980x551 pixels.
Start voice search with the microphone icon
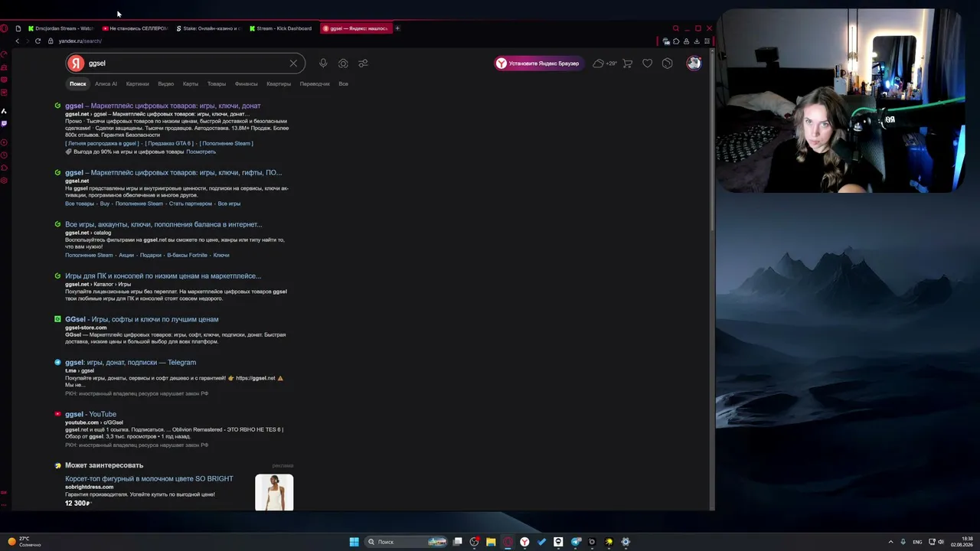[323, 64]
